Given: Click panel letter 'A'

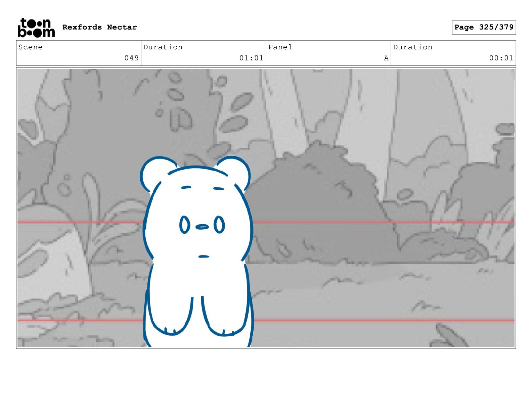Looking at the screenshot, I should point(386,58).
